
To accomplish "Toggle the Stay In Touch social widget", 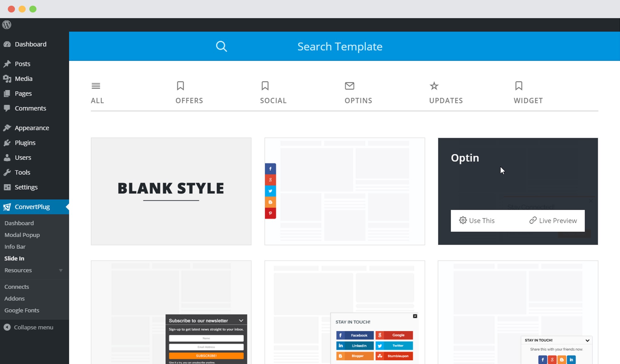I will (x=588, y=340).
